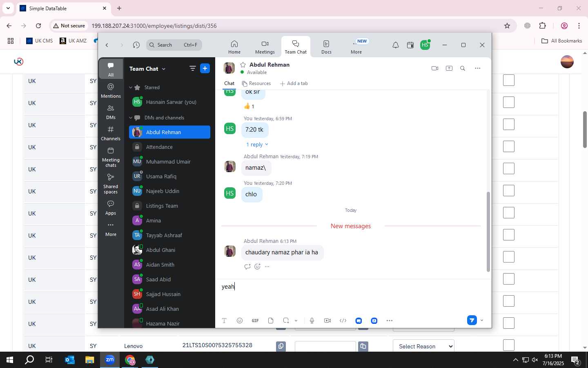
Task: Search within this chat magnifier icon
Action: click(463, 68)
